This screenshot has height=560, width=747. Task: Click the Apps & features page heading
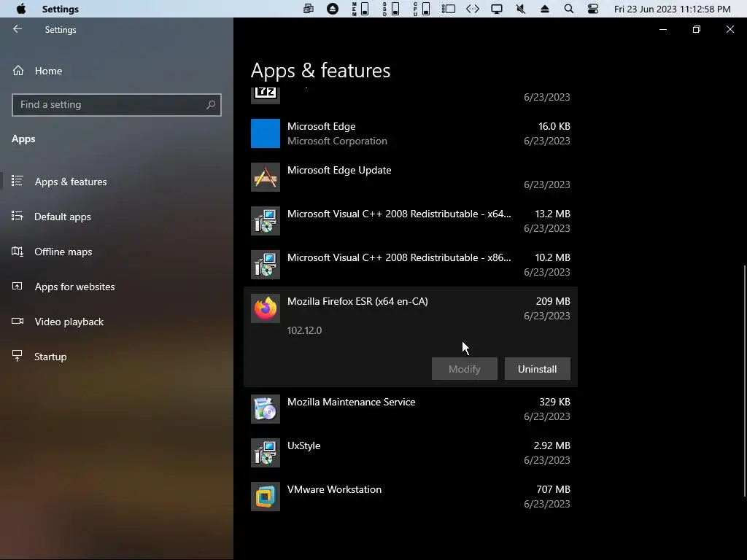[x=321, y=71]
